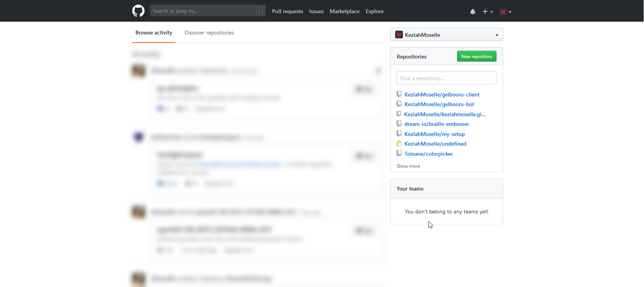
Task: Open the notifications bell
Action: click(473, 12)
